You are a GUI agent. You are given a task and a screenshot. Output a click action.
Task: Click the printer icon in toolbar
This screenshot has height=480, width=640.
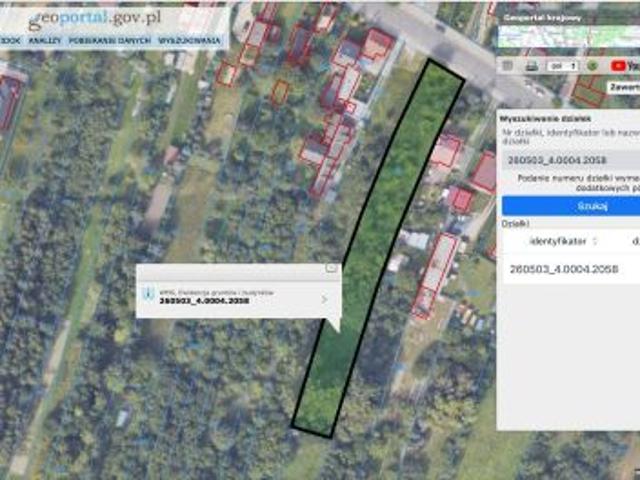coord(531,66)
